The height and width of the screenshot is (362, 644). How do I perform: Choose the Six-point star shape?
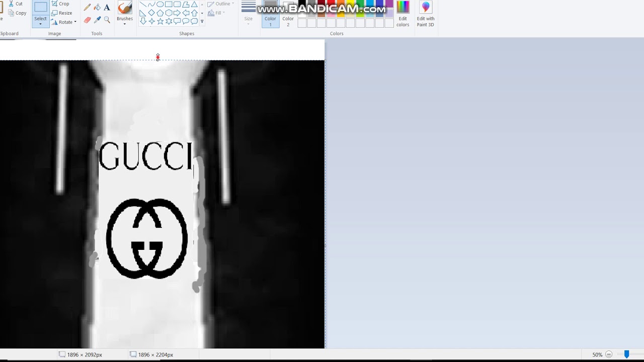(x=169, y=21)
